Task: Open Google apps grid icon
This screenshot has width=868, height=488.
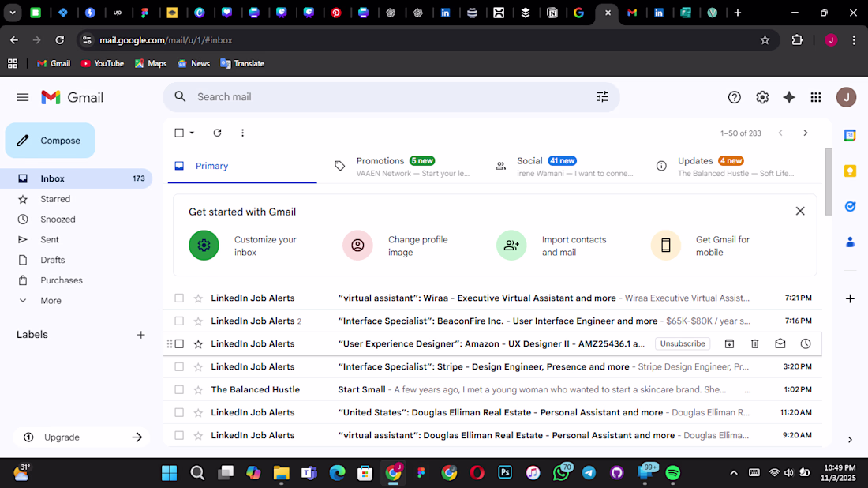Action: [x=815, y=97]
